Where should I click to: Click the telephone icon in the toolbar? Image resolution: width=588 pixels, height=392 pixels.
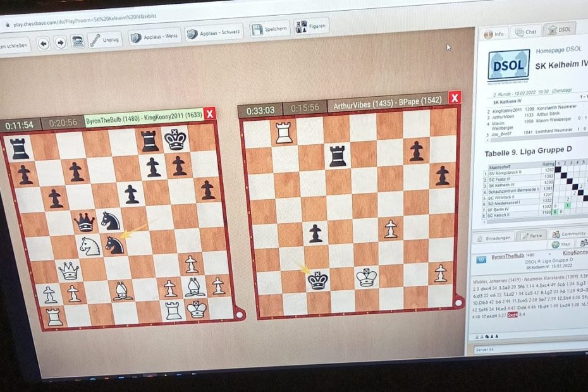(x=77, y=42)
